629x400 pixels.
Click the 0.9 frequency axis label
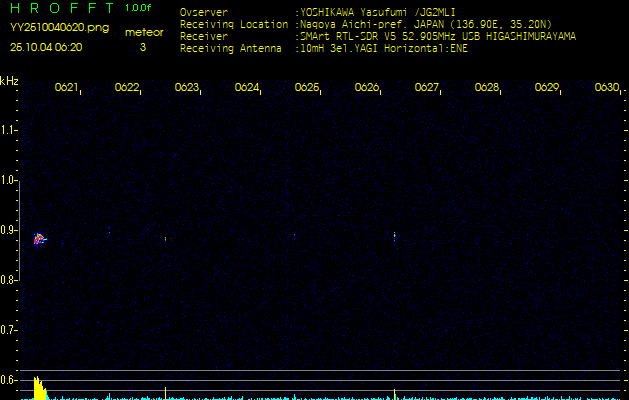point(7,230)
